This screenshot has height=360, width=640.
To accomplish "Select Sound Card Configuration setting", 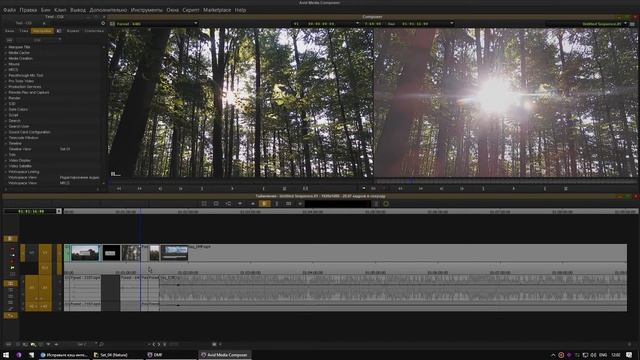I will pos(29,132).
